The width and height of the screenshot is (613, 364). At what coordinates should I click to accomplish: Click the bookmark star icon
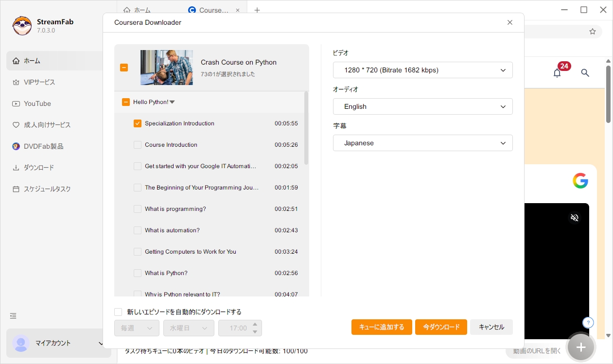coord(593,32)
